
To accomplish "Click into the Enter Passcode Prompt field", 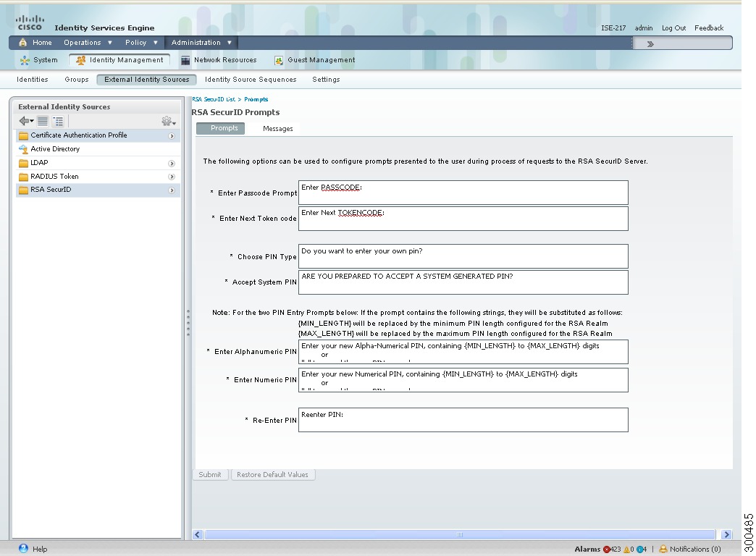I will 463,193.
